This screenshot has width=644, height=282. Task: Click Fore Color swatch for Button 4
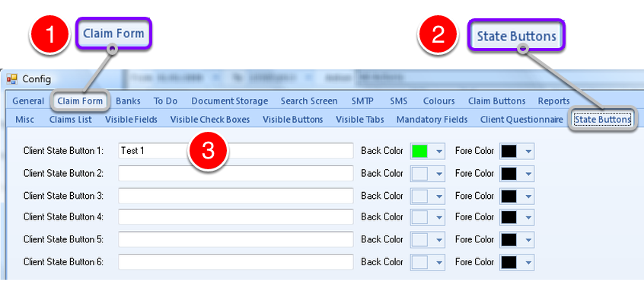(509, 217)
